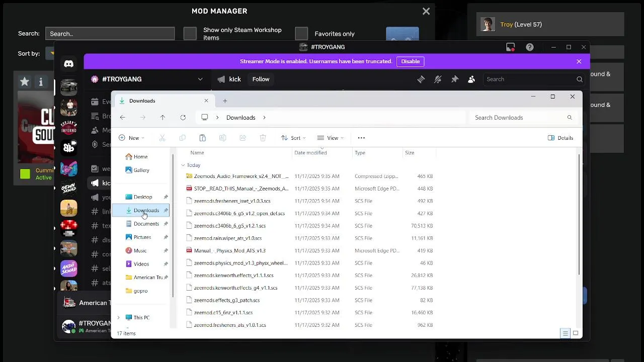Open Discord home icon in server sidebar
This screenshot has height=362, width=644.
69,64
